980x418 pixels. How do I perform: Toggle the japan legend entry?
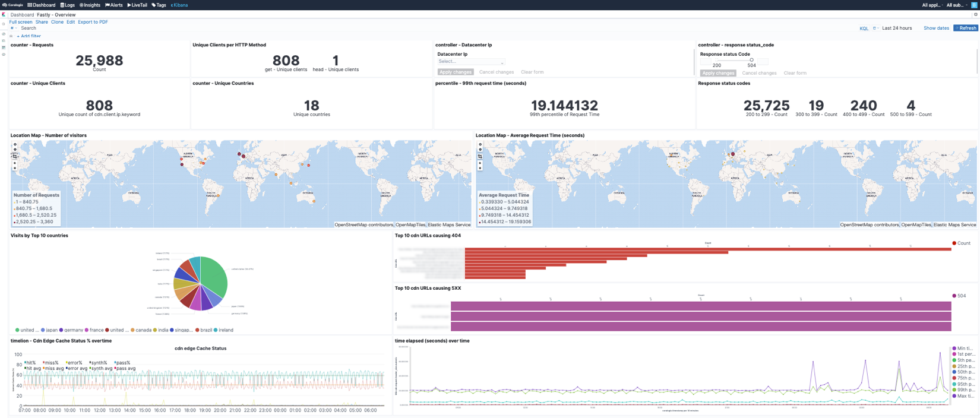pos(49,330)
